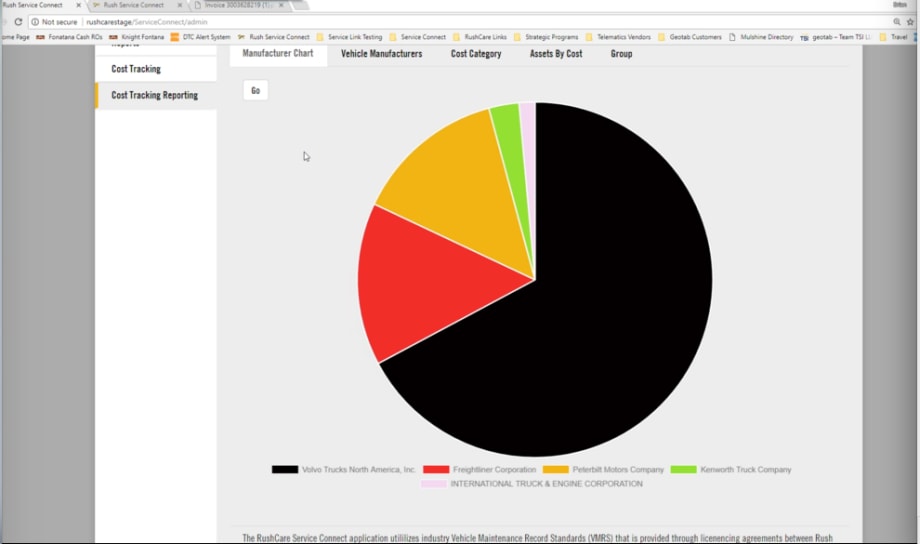Screen dimensions: 920x544
Task: Switch to the Invoice browser tab
Action: [x=238, y=5]
